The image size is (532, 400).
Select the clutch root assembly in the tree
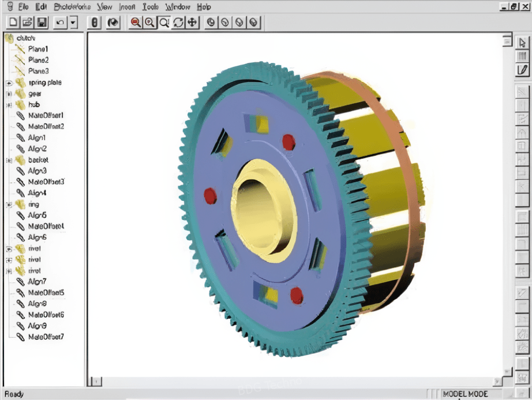click(26, 38)
